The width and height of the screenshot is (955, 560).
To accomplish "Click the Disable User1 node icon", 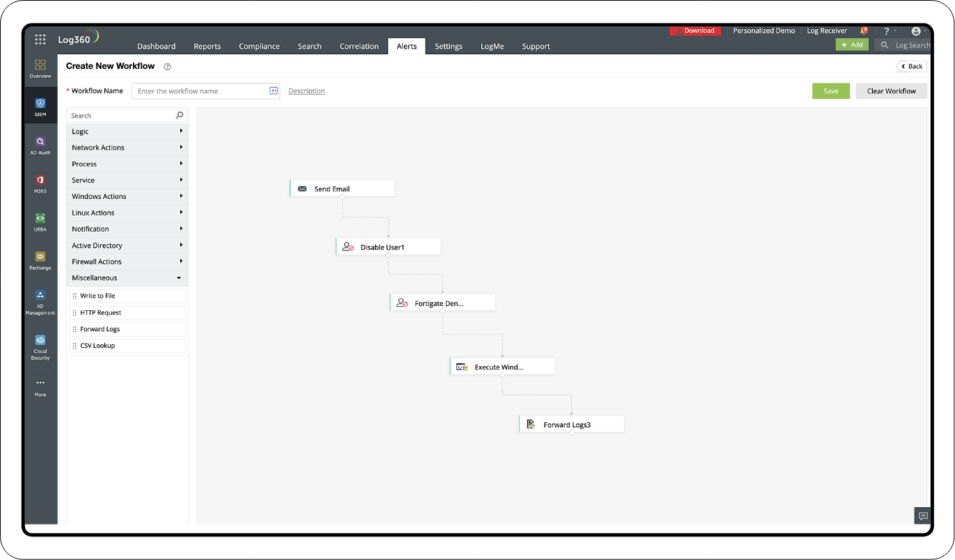I will tap(348, 247).
